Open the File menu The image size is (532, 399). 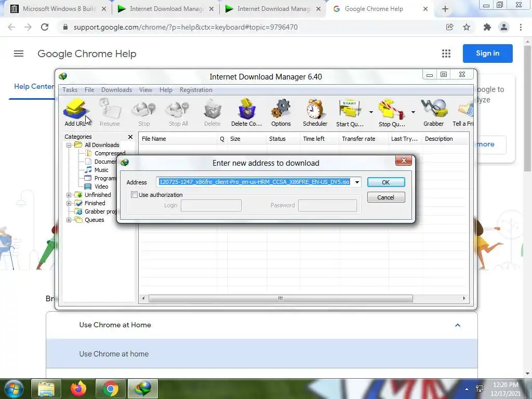click(89, 90)
